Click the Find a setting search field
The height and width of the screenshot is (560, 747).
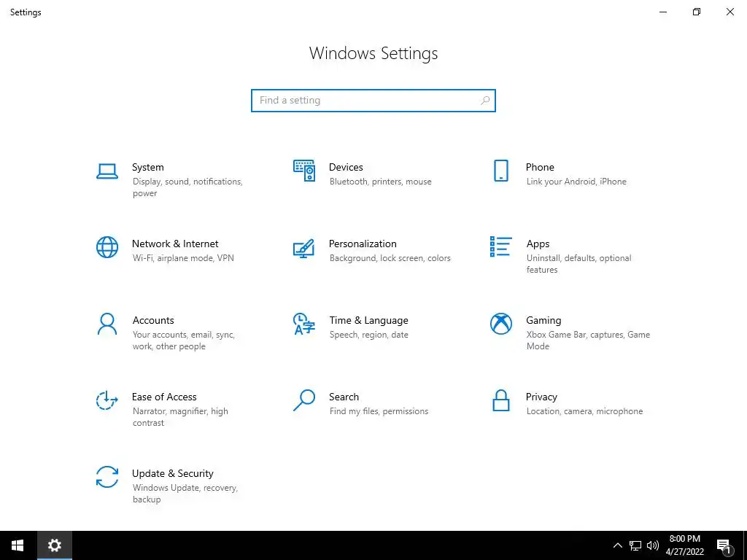point(373,101)
